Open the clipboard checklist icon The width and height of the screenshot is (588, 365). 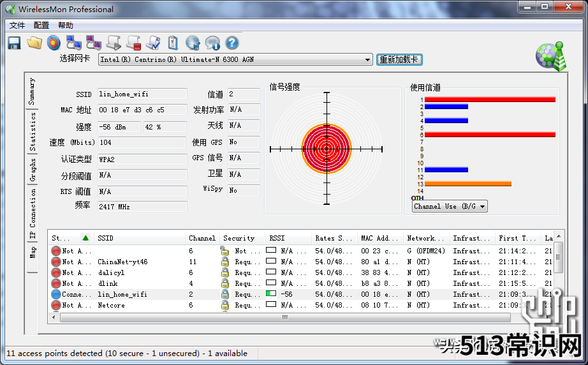[x=172, y=43]
